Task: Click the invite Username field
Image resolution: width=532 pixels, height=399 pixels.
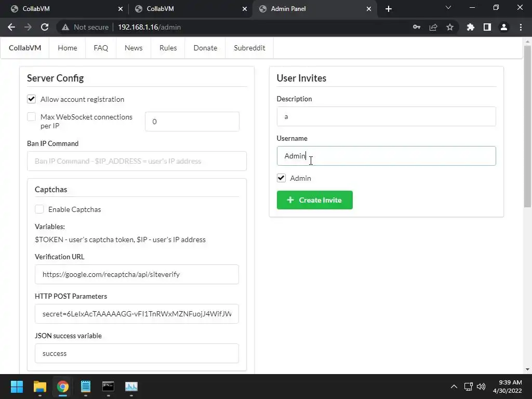Action: click(x=386, y=156)
